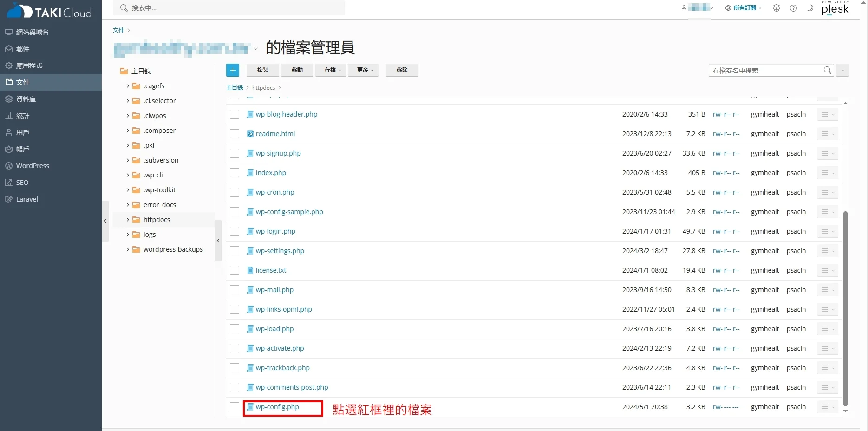
Task: Click the search magnifier in file name search
Action: [827, 70]
